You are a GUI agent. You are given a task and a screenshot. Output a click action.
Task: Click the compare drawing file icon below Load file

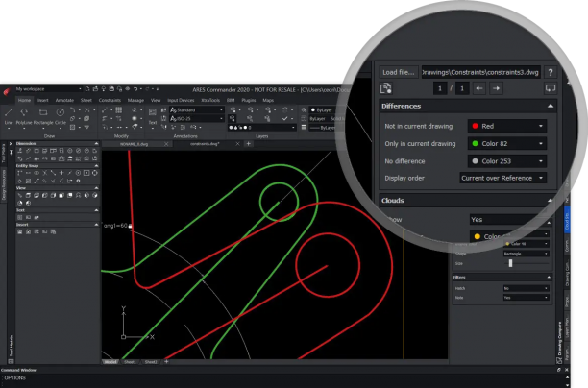coord(386,88)
